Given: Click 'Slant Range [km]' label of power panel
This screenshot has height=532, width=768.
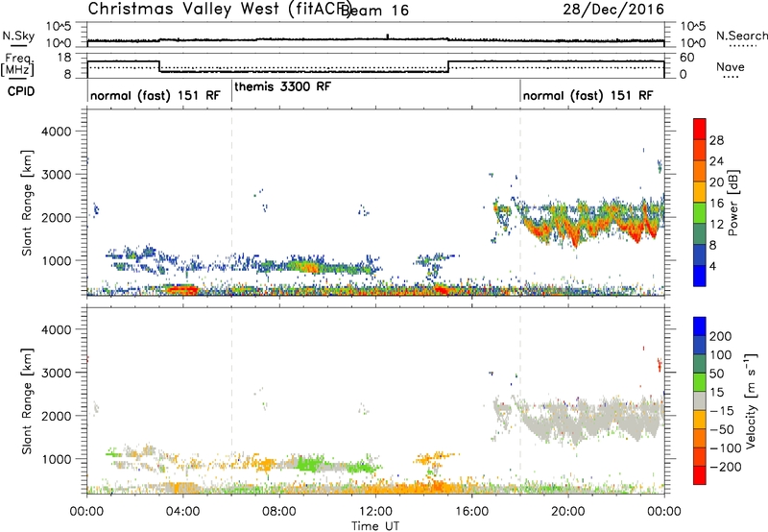Looking at the screenshot, I should (27, 203).
